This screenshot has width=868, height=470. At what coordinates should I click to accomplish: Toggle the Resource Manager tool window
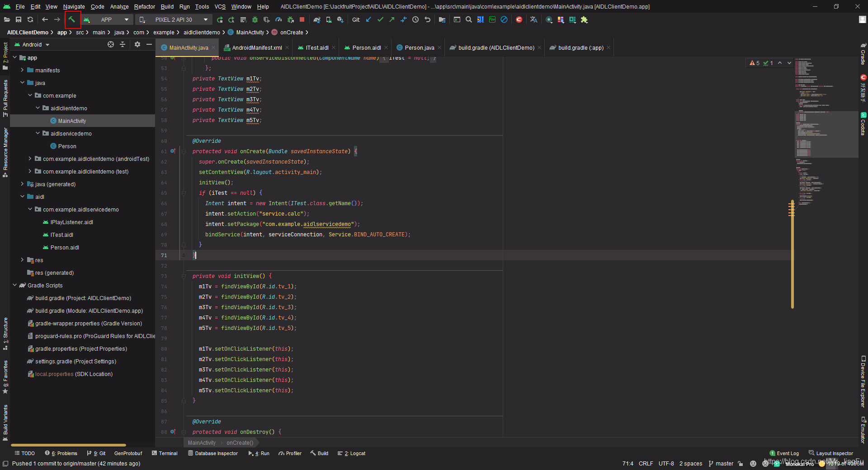[x=5, y=152]
